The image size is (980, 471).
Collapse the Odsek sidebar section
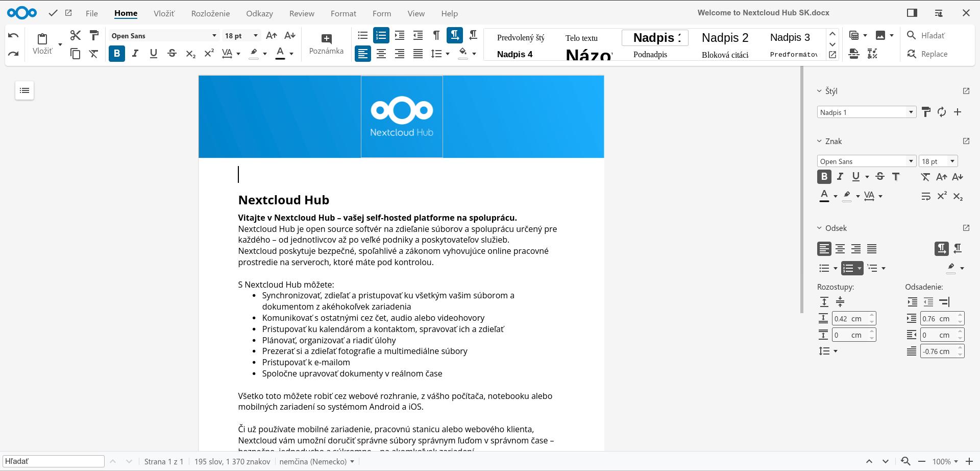pyautogui.click(x=819, y=228)
